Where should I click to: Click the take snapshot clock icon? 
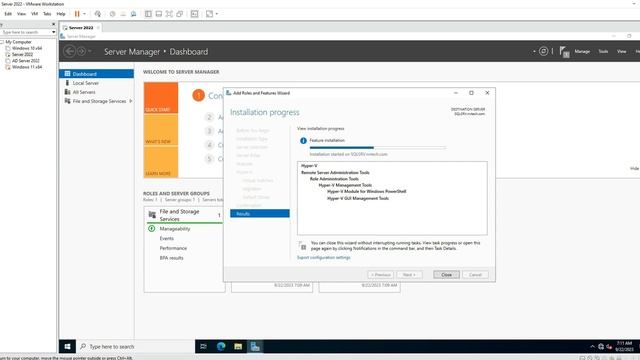click(x=112, y=14)
